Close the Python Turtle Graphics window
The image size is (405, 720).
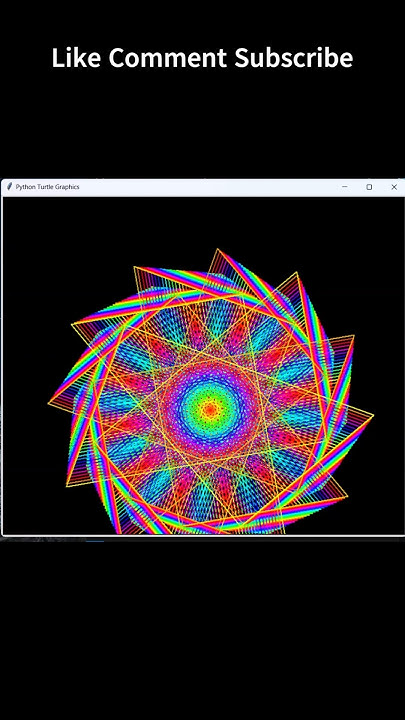click(x=394, y=187)
